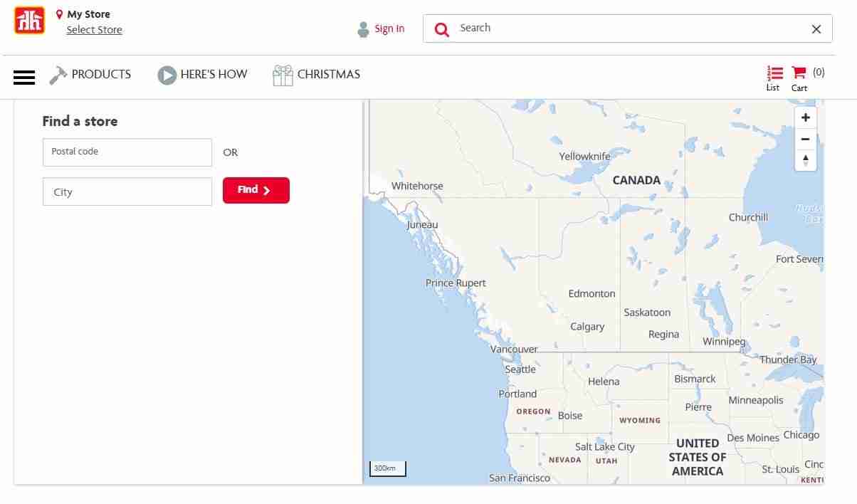Clear the search bar with the X icon
Viewport: 857px width, 504px height.
(817, 28)
